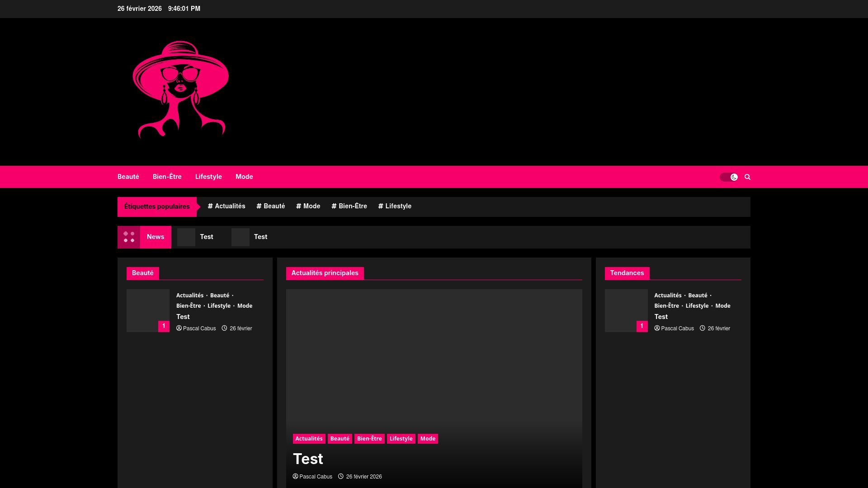Click the Actualités principales section heading
Viewport: 868px width, 488px height.
click(325, 273)
